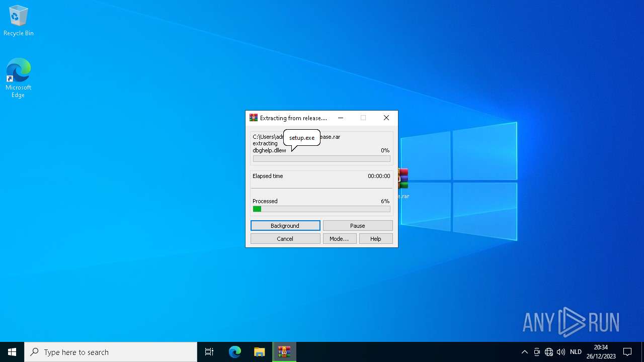Click the device connection tray icon
The width and height of the screenshot is (644, 362).
537,352
